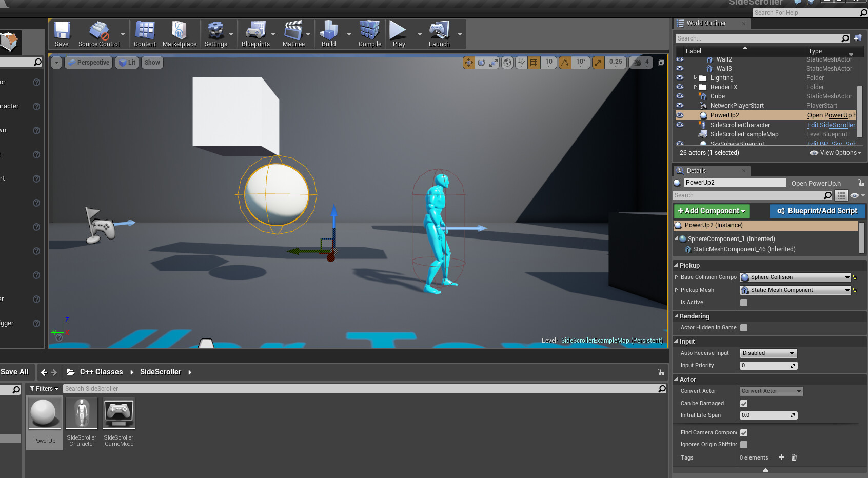Toggle Find Camera Component checkbox

744,433
